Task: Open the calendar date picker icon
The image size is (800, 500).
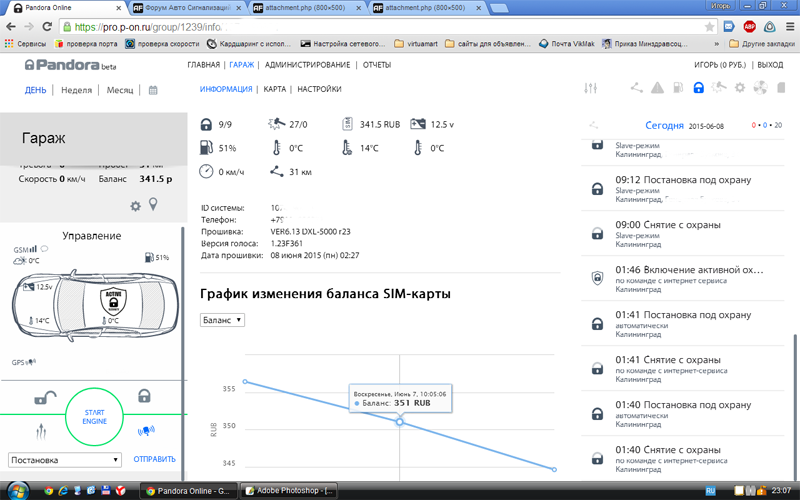Action: [153, 90]
